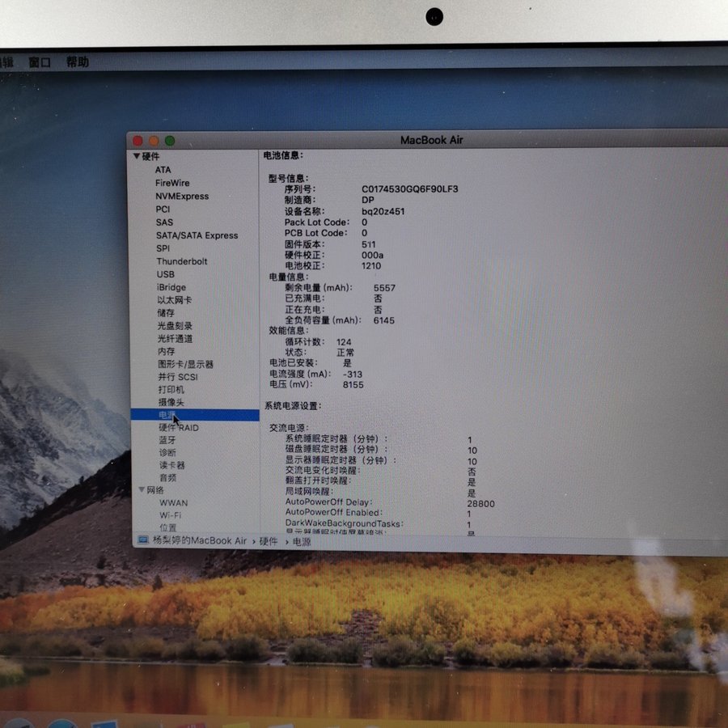Image resolution: width=728 pixels, height=728 pixels.
Task: Click the 硬件校正 value 000a
Action: (x=372, y=256)
